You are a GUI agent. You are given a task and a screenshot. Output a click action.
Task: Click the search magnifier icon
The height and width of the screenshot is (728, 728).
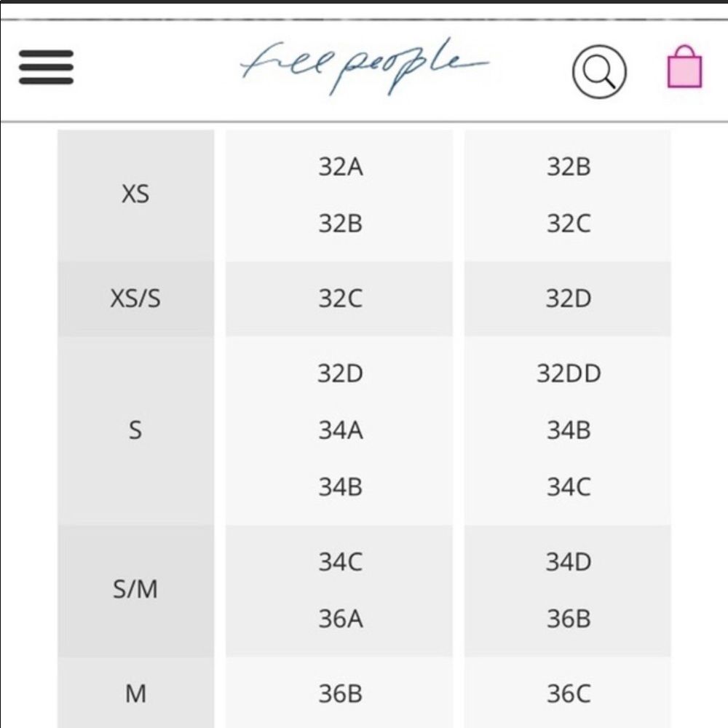click(x=599, y=71)
